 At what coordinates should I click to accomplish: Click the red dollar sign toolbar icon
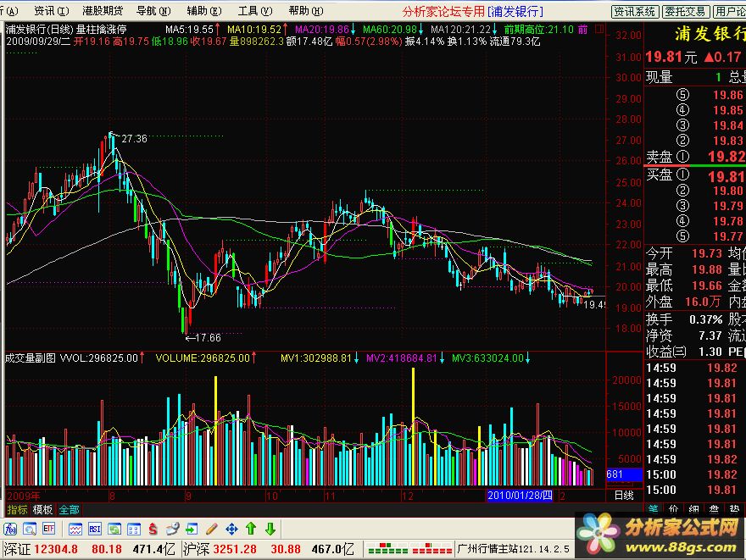click(x=153, y=529)
